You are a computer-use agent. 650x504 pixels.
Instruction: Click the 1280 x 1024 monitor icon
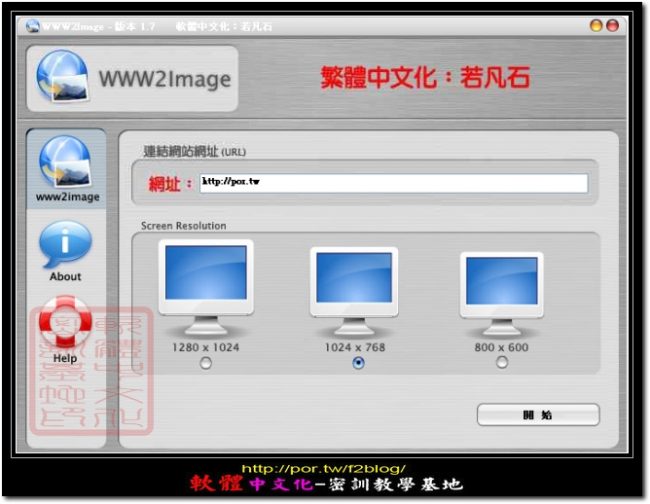(205, 288)
